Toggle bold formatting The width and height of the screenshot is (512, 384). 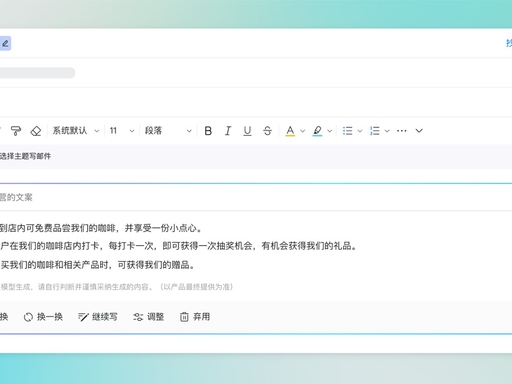pyautogui.click(x=208, y=131)
